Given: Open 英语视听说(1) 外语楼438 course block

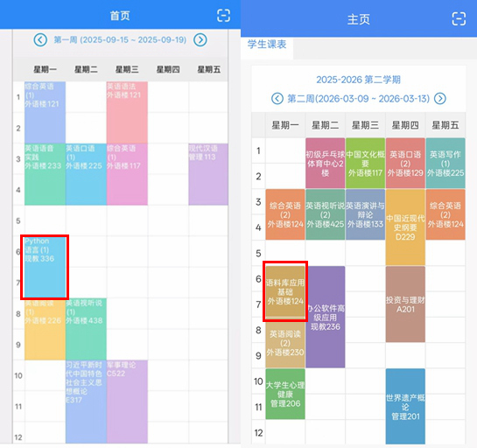Looking at the screenshot, I should click(x=86, y=329).
